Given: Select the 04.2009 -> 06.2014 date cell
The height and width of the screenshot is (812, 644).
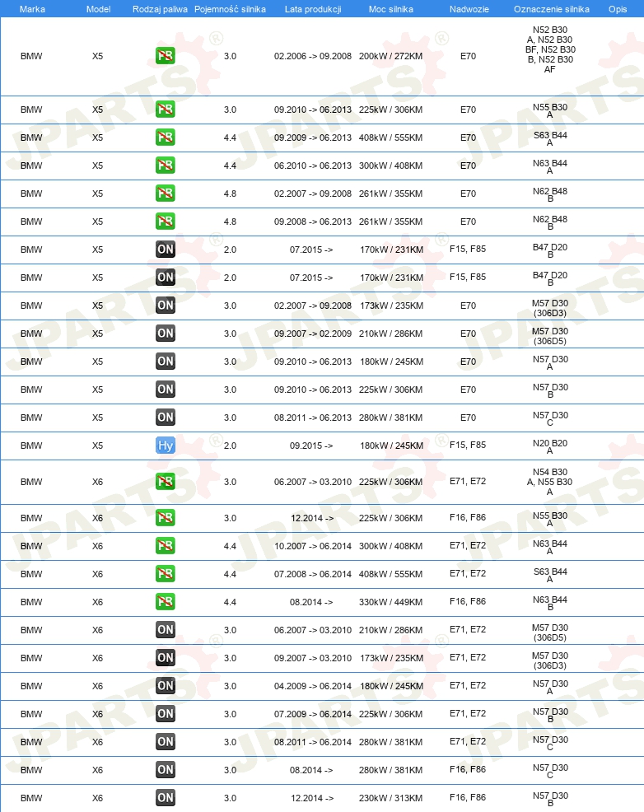Looking at the screenshot, I should [x=313, y=686].
